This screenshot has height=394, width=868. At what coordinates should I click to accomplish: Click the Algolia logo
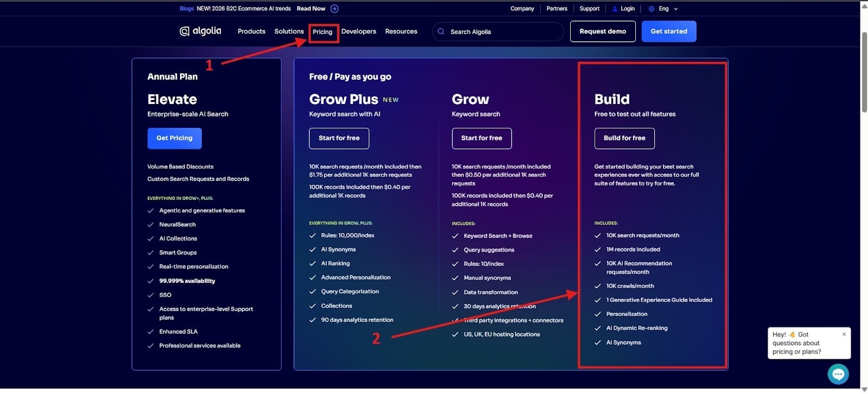(x=200, y=31)
